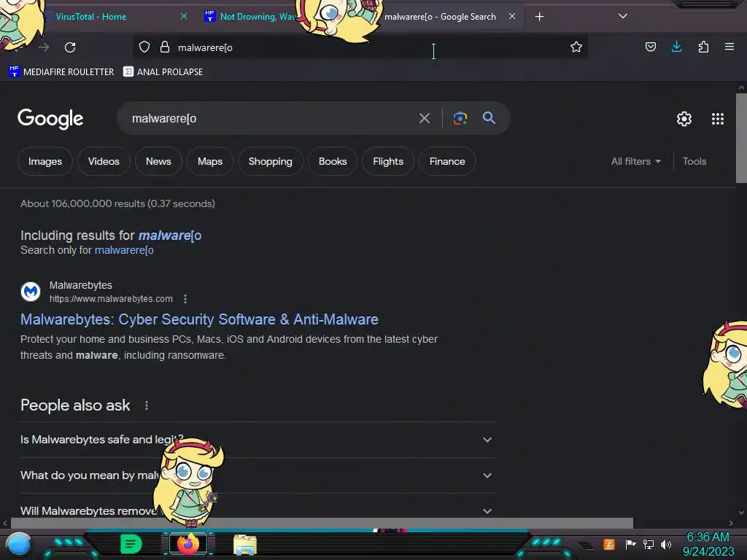Select the News filter chip
Viewport: 747px width, 560px height.
[158, 161]
